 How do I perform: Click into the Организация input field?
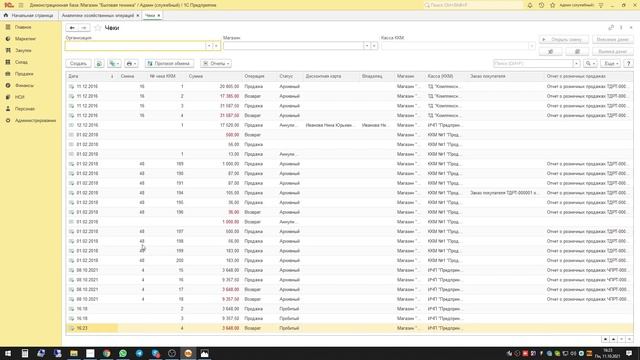tap(135, 46)
